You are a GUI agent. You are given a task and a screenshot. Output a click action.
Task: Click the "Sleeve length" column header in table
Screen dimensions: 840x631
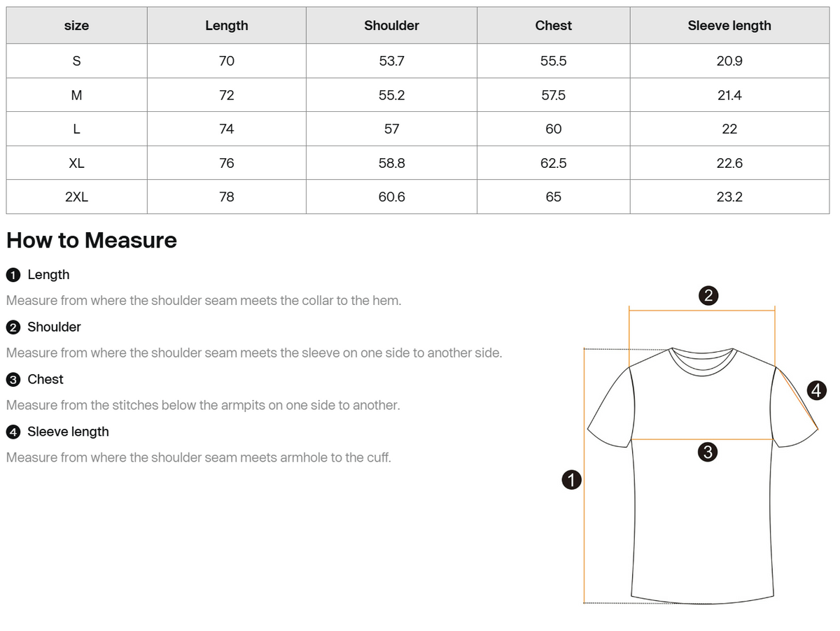[729, 26]
